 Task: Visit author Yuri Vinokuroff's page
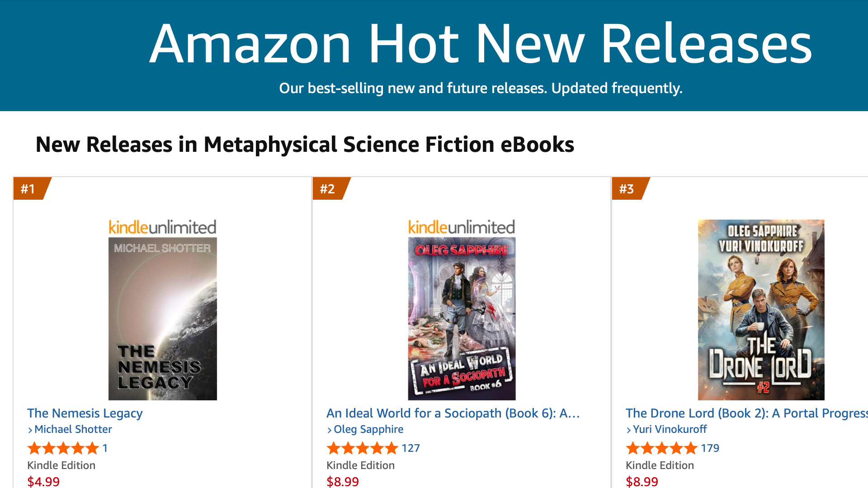[x=670, y=429]
